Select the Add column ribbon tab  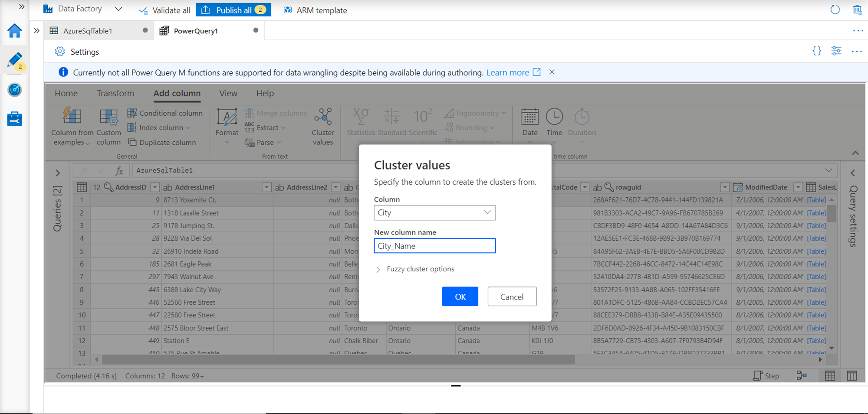point(177,93)
